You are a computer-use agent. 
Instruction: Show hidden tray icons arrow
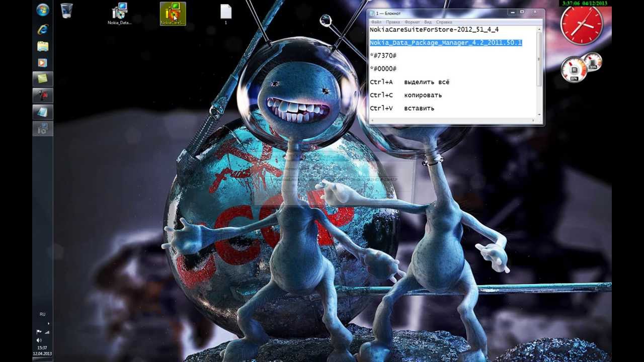click(x=48, y=323)
